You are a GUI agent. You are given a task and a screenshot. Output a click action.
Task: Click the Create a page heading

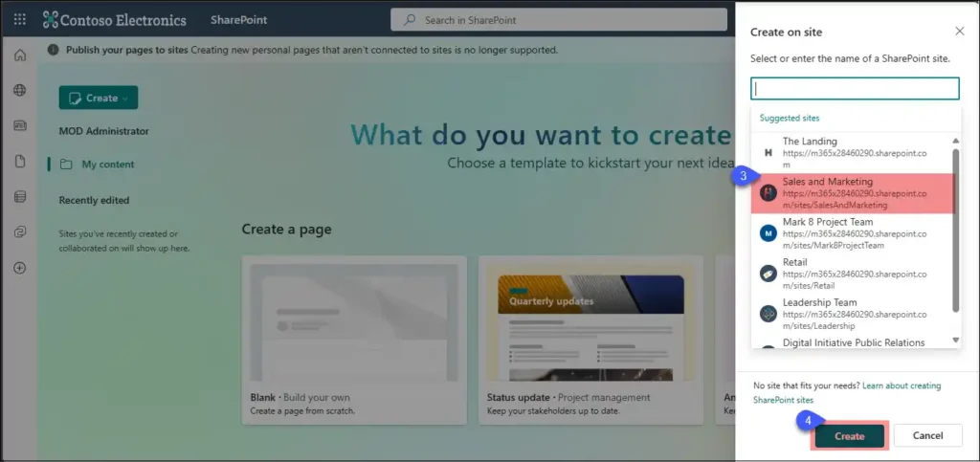point(286,230)
